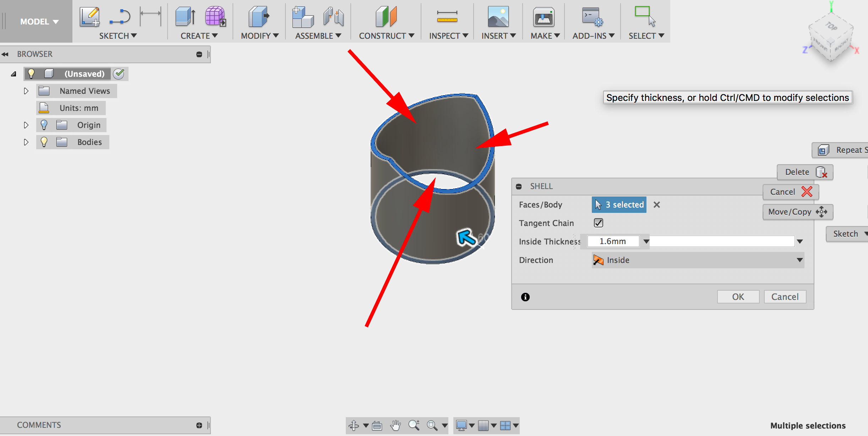Toggle the Tangent Chain checkbox
The width and height of the screenshot is (868, 436).
tap(598, 223)
